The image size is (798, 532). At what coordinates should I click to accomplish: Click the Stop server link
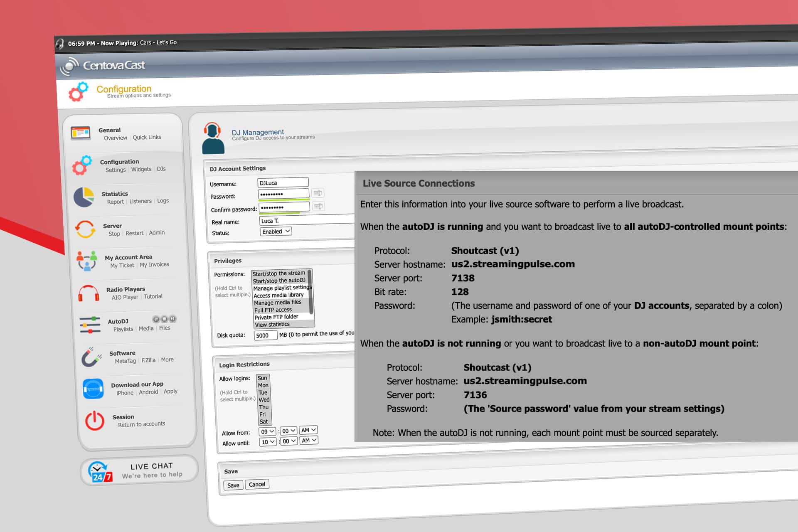pyautogui.click(x=114, y=234)
